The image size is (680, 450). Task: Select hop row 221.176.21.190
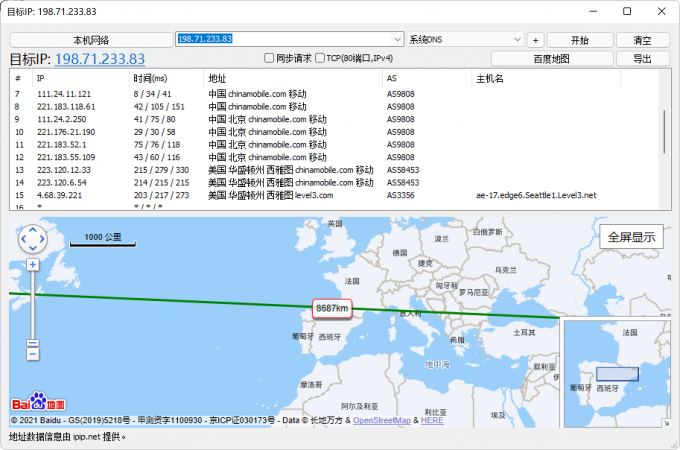click(x=334, y=132)
